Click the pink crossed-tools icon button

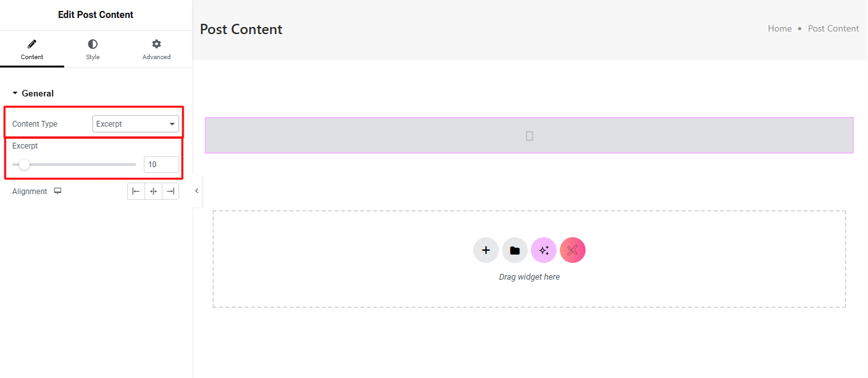pyautogui.click(x=573, y=250)
